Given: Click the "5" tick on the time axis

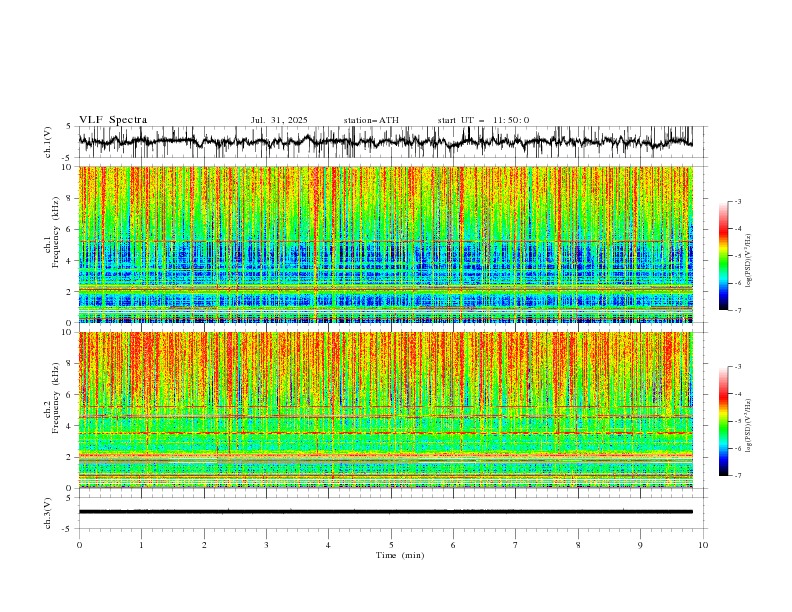Looking at the screenshot, I should (x=391, y=545).
